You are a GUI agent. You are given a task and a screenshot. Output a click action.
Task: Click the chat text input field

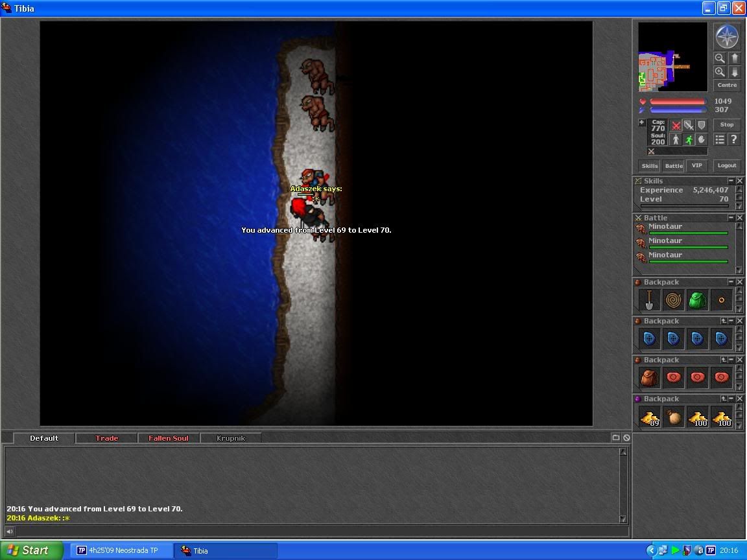click(x=322, y=531)
